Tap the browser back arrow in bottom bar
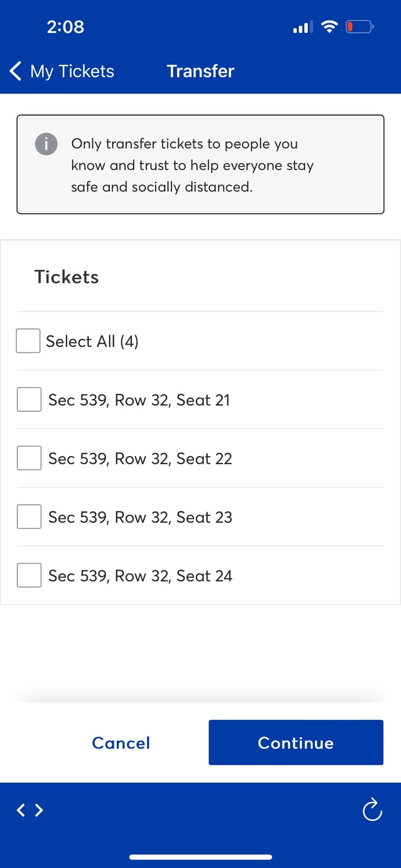 coord(21,810)
